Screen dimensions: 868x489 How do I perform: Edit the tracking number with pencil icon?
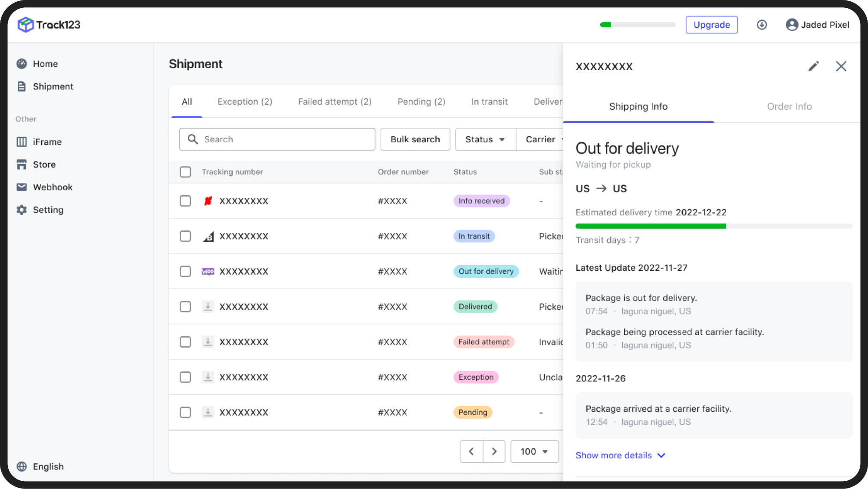[x=814, y=66]
